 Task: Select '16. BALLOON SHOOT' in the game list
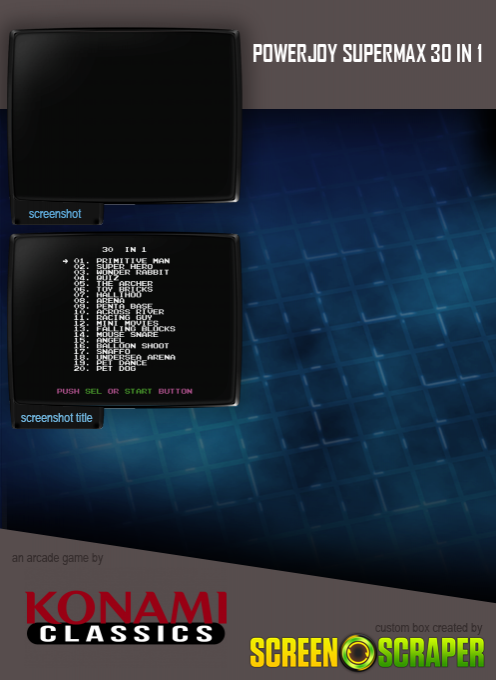[121, 346]
